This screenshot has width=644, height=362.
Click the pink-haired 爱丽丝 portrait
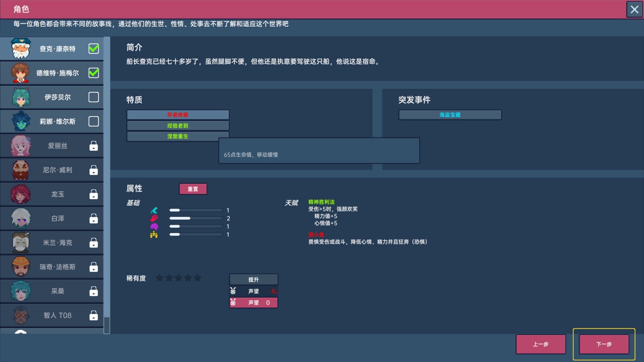[x=20, y=146]
